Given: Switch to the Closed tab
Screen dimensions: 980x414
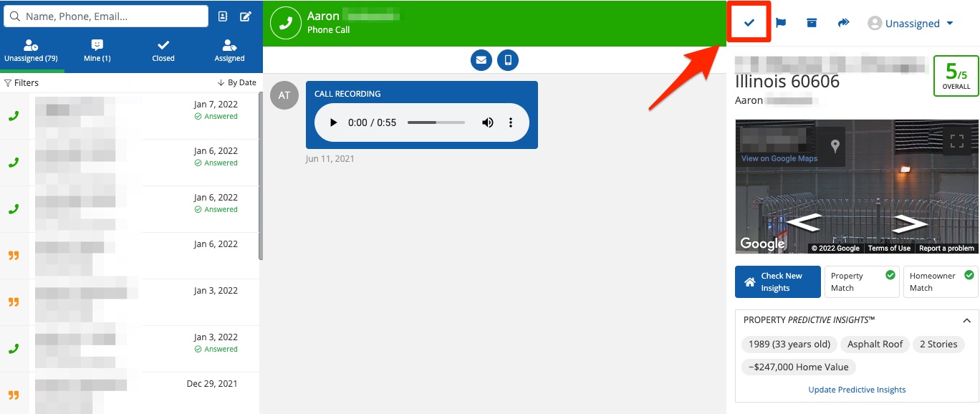Looking at the screenshot, I should click(163, 51).
